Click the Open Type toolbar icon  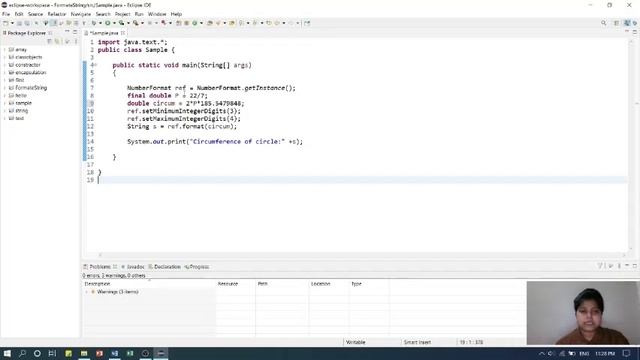click(x=209, y=23)
